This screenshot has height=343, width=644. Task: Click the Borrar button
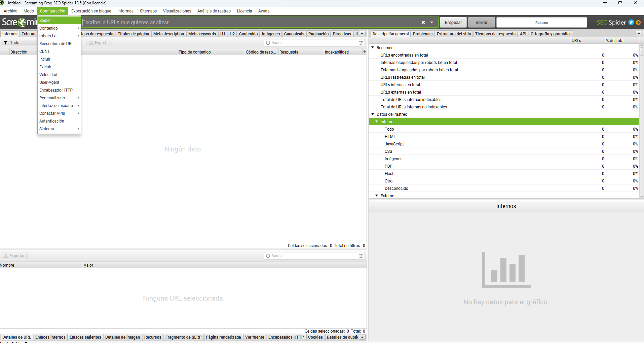click(481, 22)
